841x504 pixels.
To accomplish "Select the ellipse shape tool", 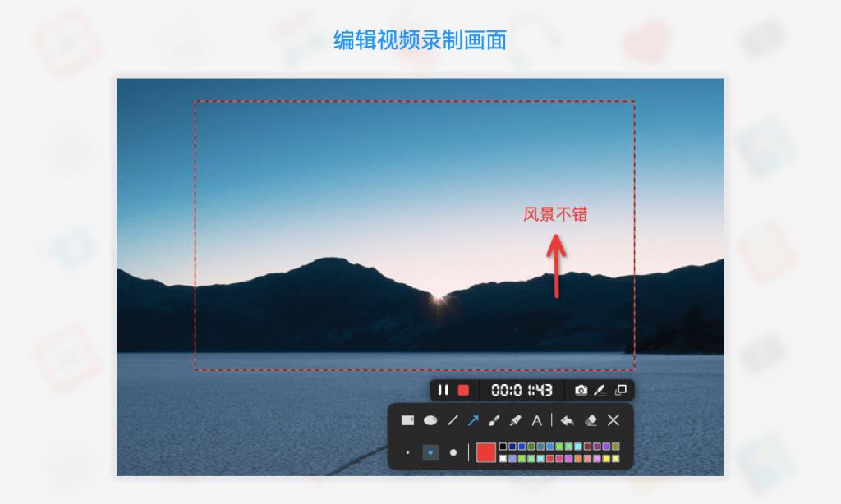I will pyautogui.click(x=430, y=420).
